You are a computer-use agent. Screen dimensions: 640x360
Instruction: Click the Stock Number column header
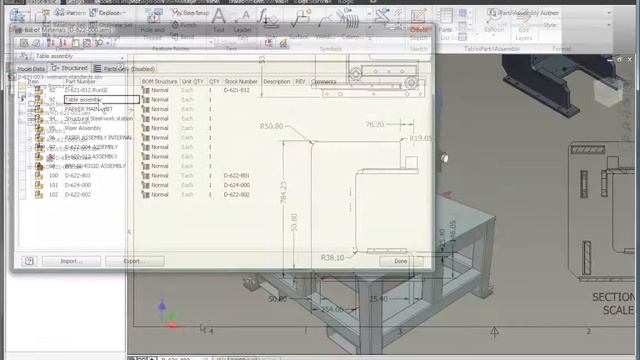[241, 82]
